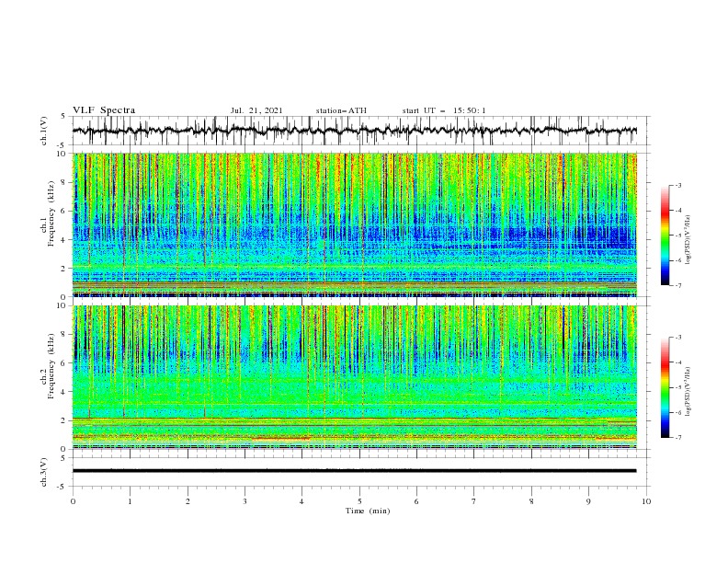Click the "ch.1(V)" axis label

(x=44, y=131)
